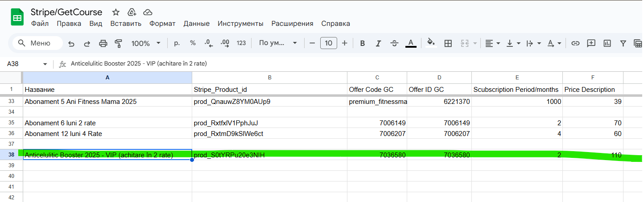Screen dimensions: 644x202
Task: Click the merge cells icon
Action: tap(464, 43)
